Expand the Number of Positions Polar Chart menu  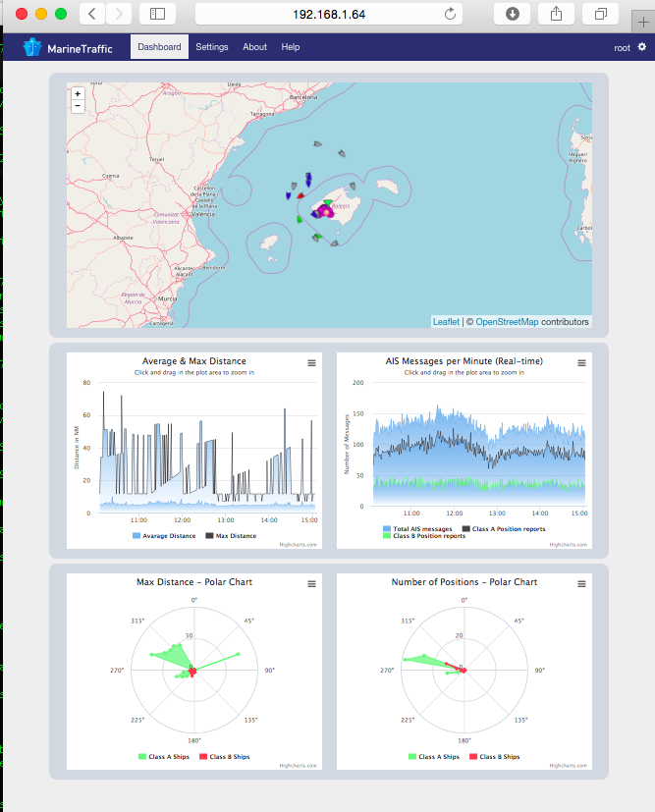tap(581, 584)
